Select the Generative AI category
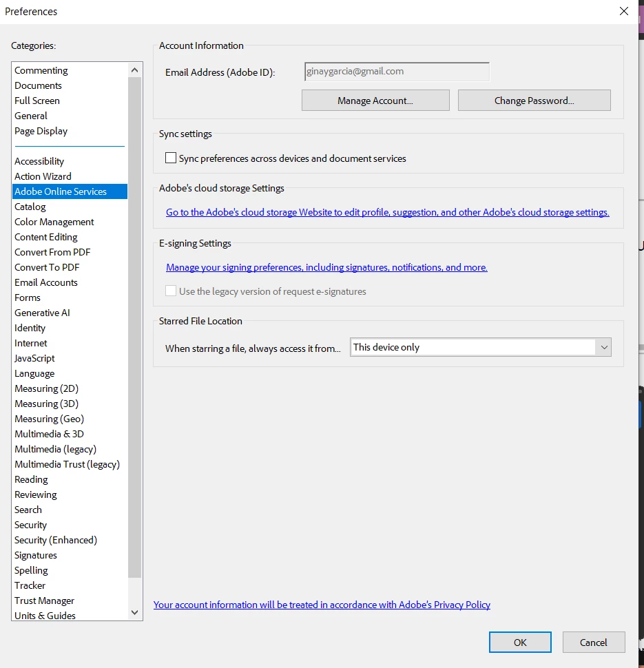This screenshot has width=644, height=668. tap(70, 313)
